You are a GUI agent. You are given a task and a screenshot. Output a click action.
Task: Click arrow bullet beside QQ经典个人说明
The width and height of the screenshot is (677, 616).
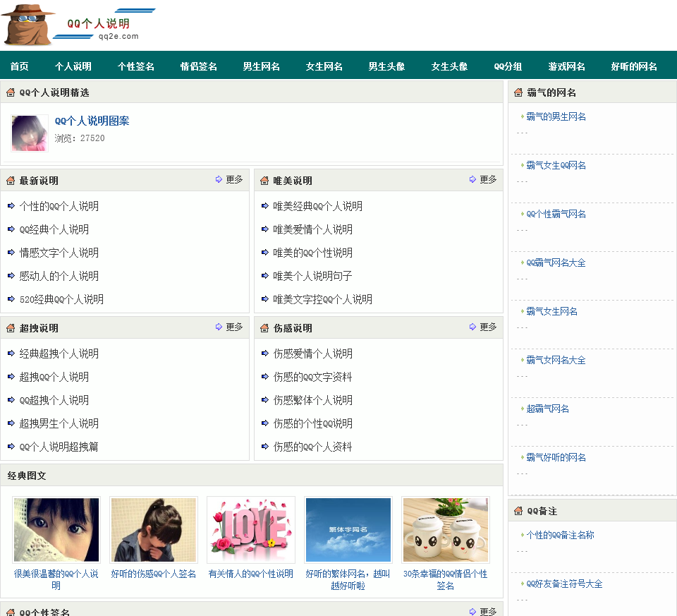point(11,229)
